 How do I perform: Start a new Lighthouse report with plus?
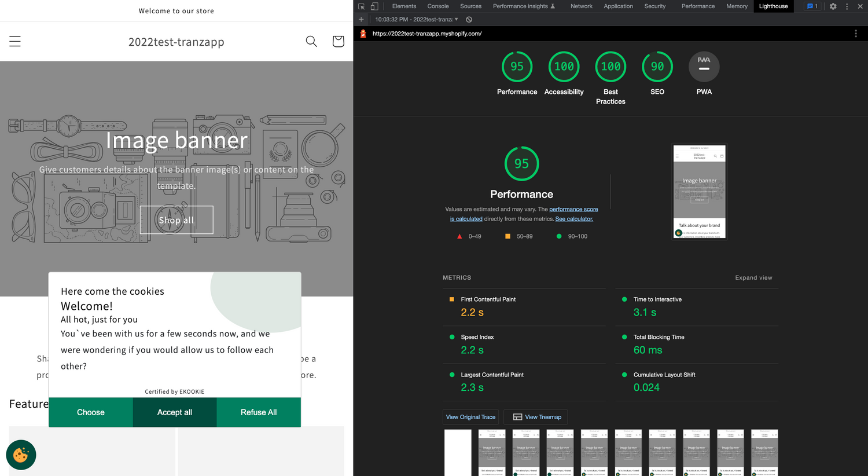pyautogui.click(x=361, y=20)
